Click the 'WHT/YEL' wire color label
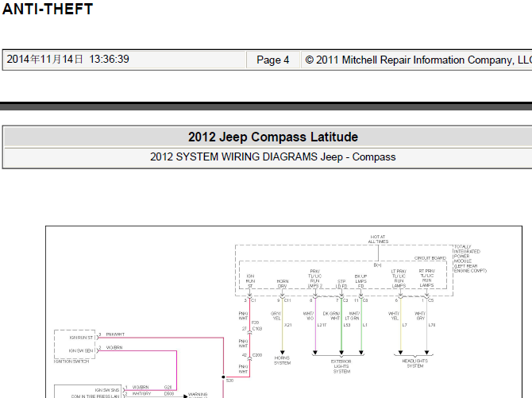Screen dimensions: 532x398 click(394, 316)
